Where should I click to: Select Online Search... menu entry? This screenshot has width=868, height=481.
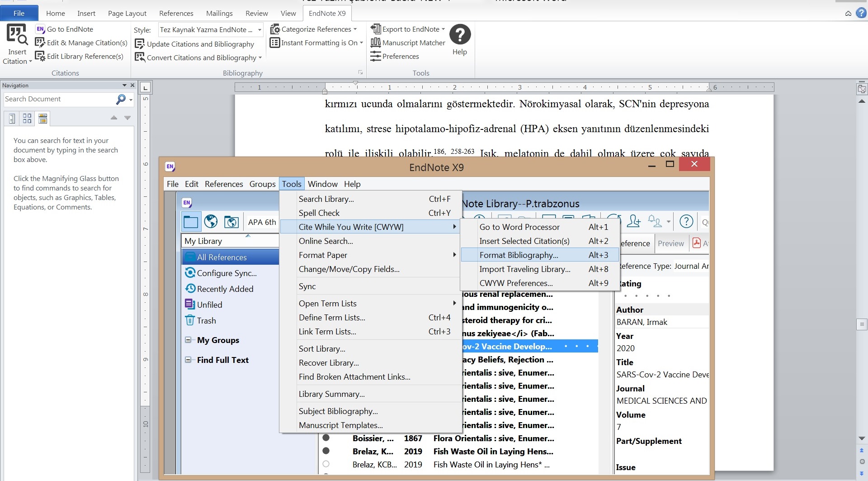tap(370, 241)
